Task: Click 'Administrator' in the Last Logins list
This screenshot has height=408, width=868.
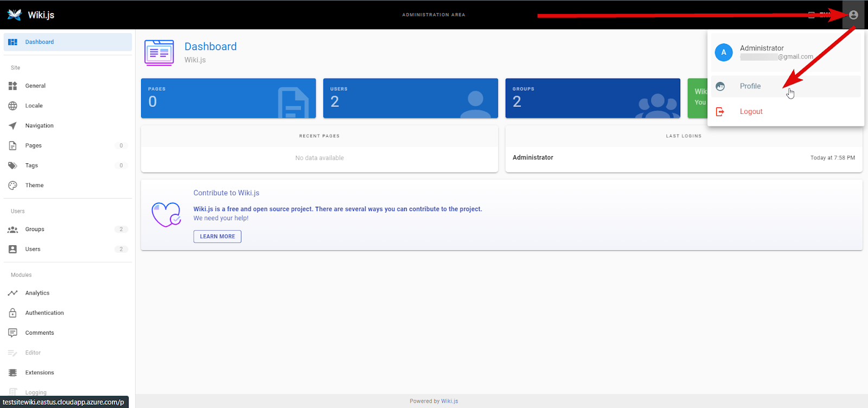Action: click(533, 157)
